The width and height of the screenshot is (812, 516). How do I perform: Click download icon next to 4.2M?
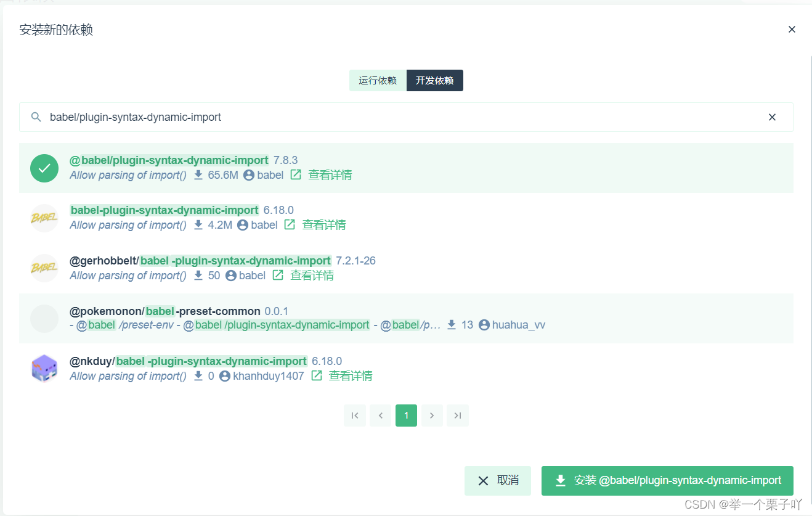point(198,225)
